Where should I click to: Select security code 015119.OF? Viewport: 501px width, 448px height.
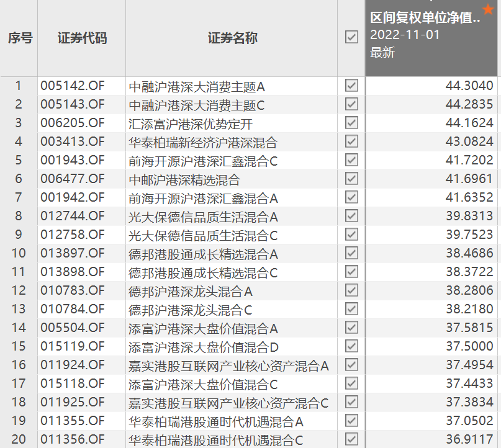point(73,346)
